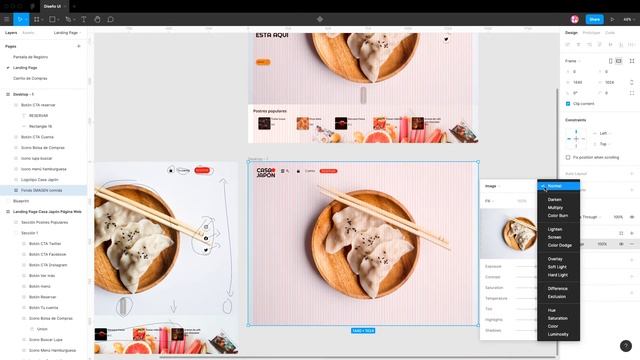Click the resize to fit icon
Image resolution: width=640 pixels, height=360 pixels.
click(632, 61)
